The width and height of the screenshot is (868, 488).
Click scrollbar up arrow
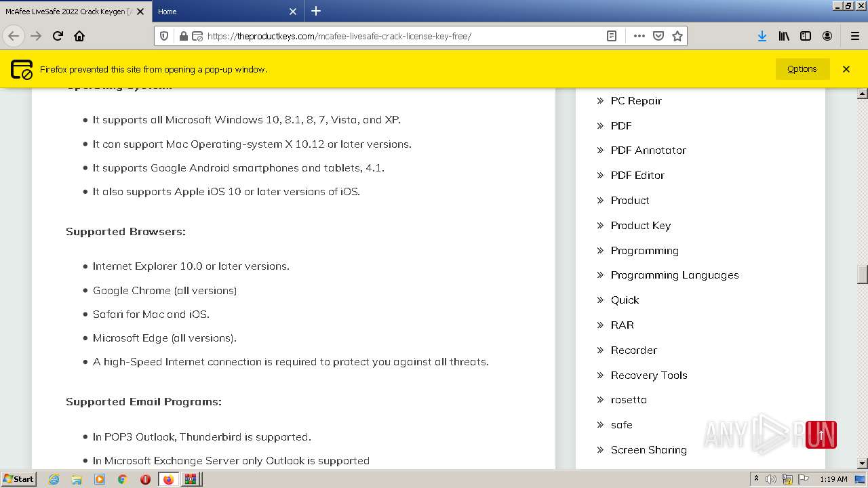click(x=863, y=94)
